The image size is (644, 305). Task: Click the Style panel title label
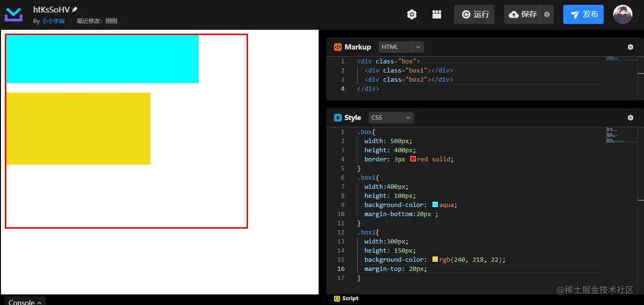click(x=353, y=118)
